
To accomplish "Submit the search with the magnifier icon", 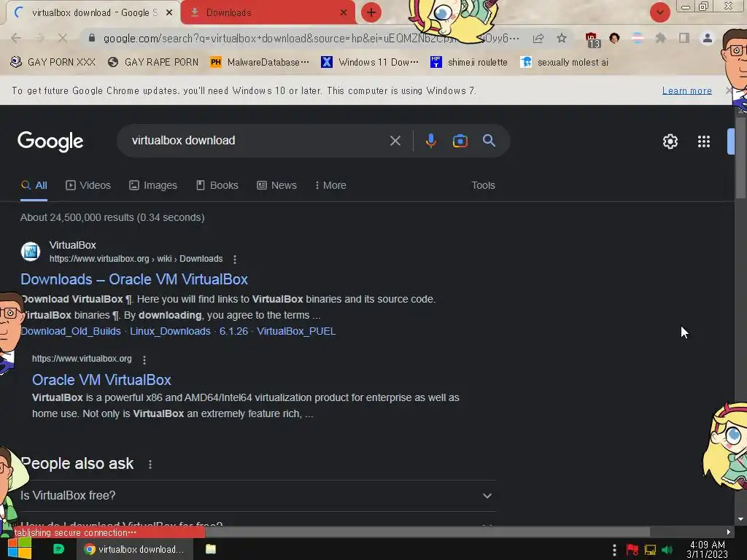I will tap(489, 141).
